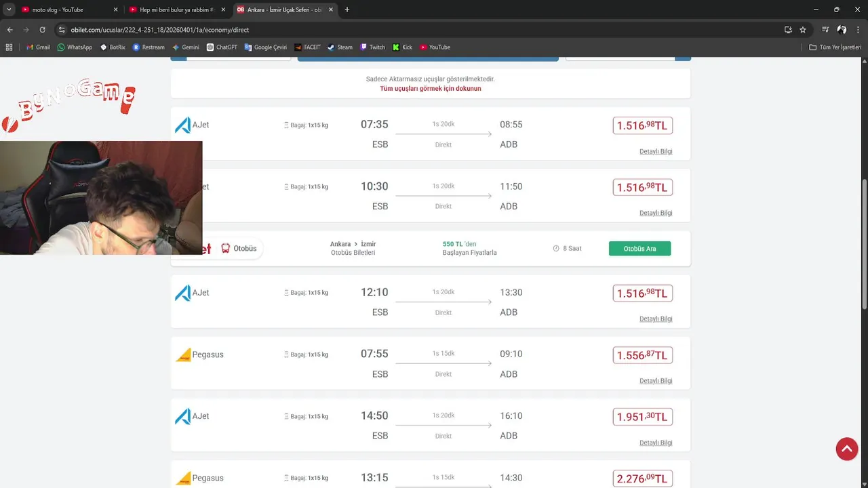Select price of the 07:35 AJet flight
Screen dimensions: 868x488
[642, 125]
